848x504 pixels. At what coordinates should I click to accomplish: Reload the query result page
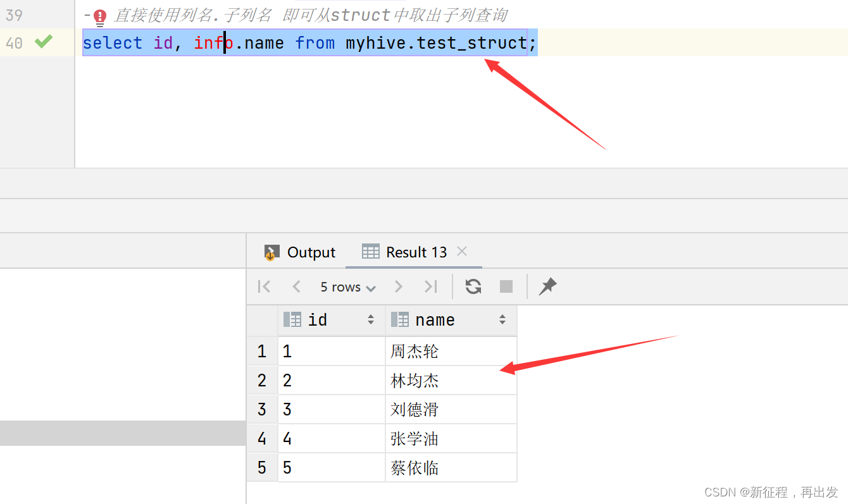pyautogui.click(x=473, y=286)
